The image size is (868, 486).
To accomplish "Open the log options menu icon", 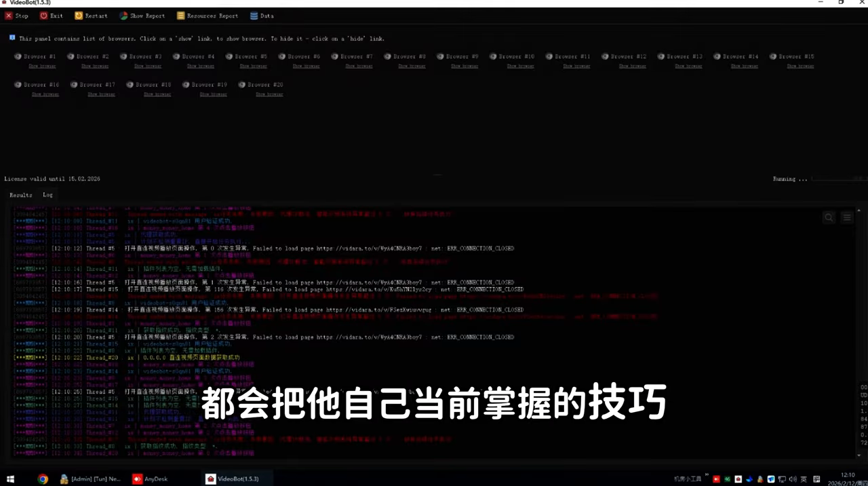I will pos(847,217).
